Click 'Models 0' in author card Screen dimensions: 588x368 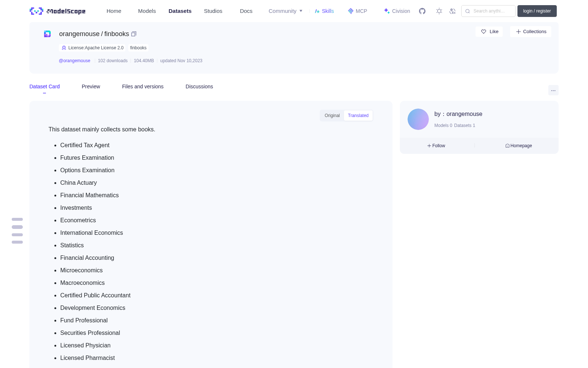(443, 125)
